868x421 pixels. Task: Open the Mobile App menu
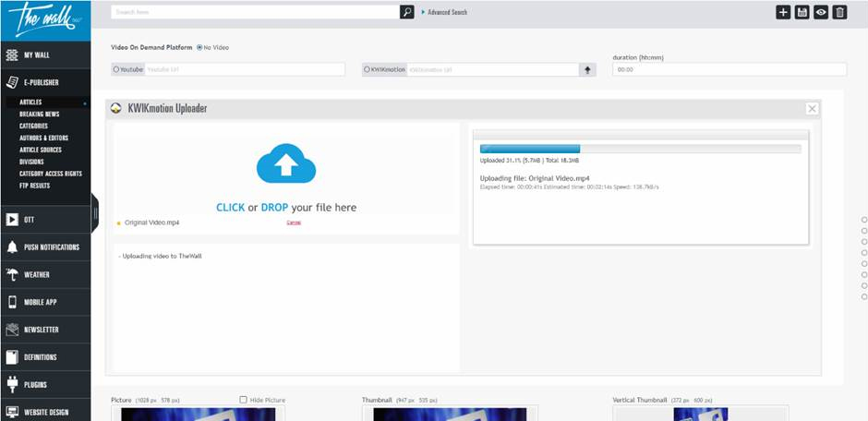[x=45, y=302]
